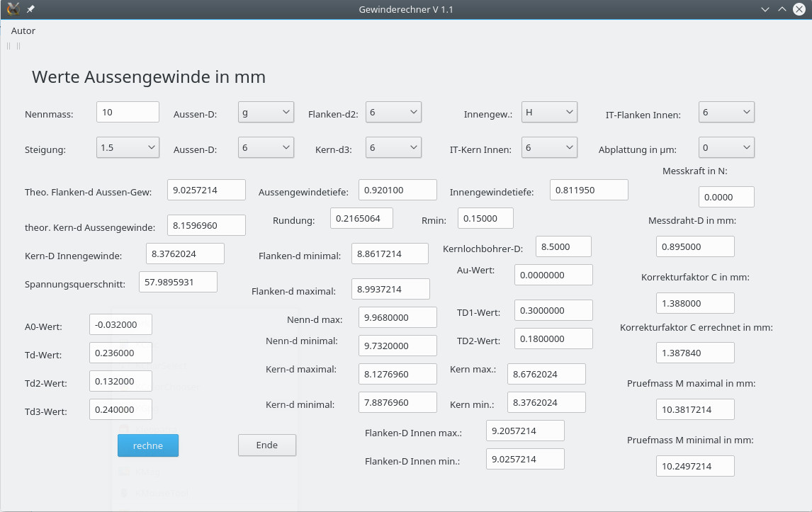Click the Flanken-D Innen min. field
This screenshot has width=812, height=512.
click(525, 459)
